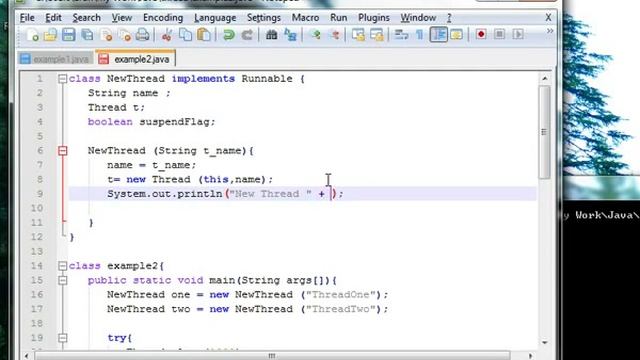This screenshot has height=360, width=640.
Task: Open the Window menu
Action: pyautogui.click(x=418, y=18)
